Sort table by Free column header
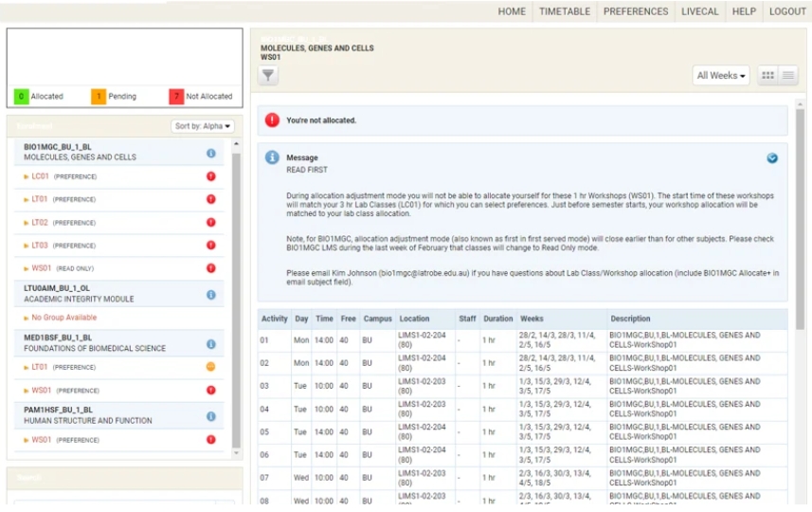This screenshot has width=812, height=512. point(348,319)
